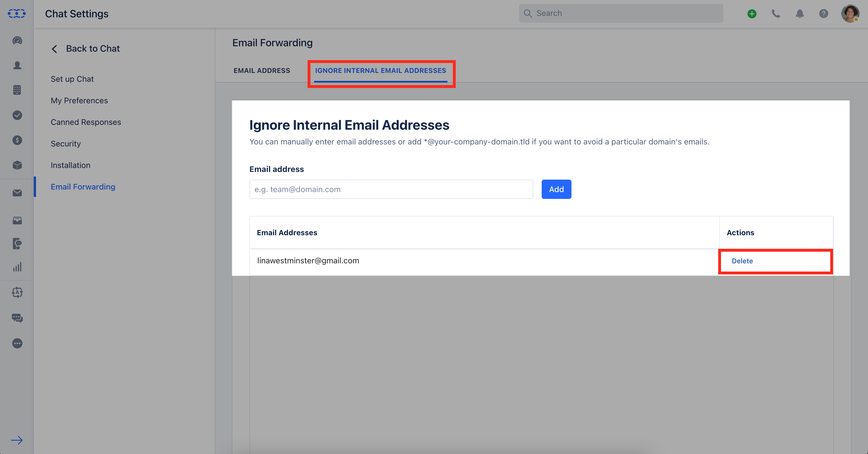Viewport: 868px width, 454px height.
Task: Delete linawestminster@gmail.com from the list
Action: [x=742, y=261]
